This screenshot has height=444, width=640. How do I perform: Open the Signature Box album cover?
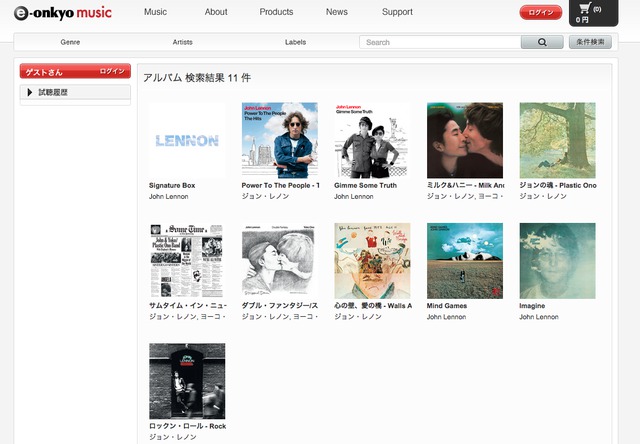(x=186, y=140)
